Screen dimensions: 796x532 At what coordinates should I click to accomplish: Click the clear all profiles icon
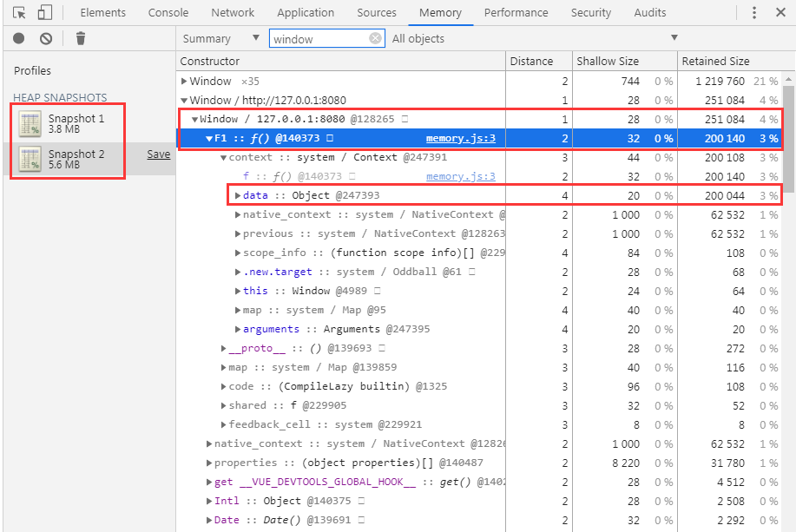[46, 38]
